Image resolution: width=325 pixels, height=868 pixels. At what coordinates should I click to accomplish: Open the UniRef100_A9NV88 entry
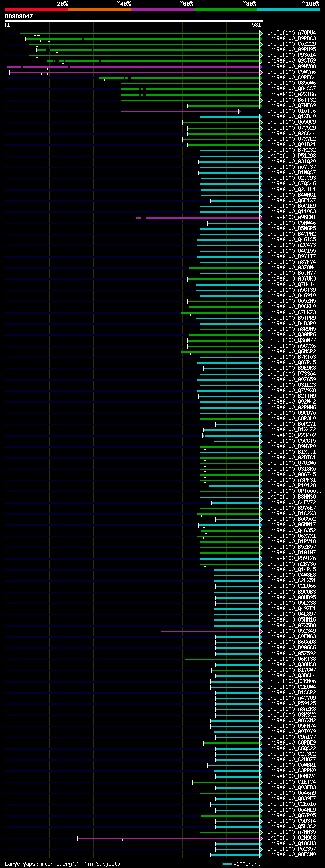(x=291, y=67)
